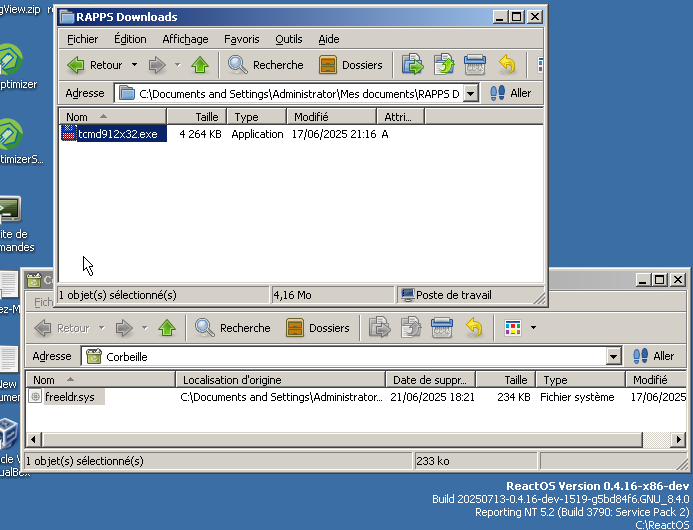Select freeldr.sys in Corbeille
The image size is (693, 530).
70,397
